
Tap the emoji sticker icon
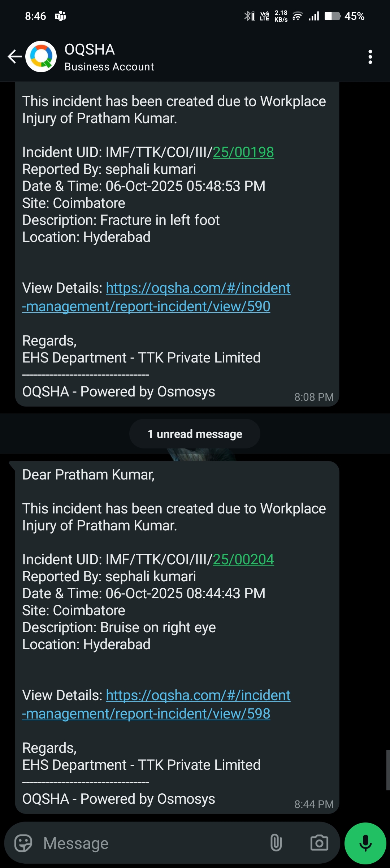point(23,843)
